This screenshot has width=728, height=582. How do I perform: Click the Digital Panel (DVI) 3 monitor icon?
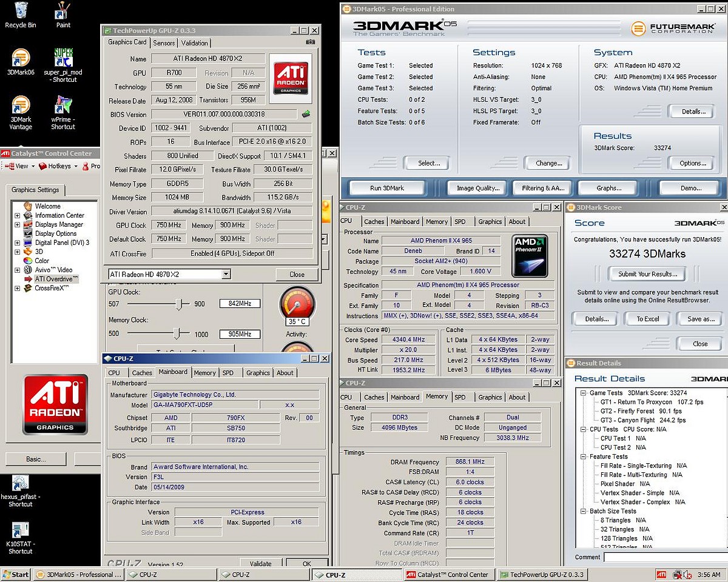27,242
